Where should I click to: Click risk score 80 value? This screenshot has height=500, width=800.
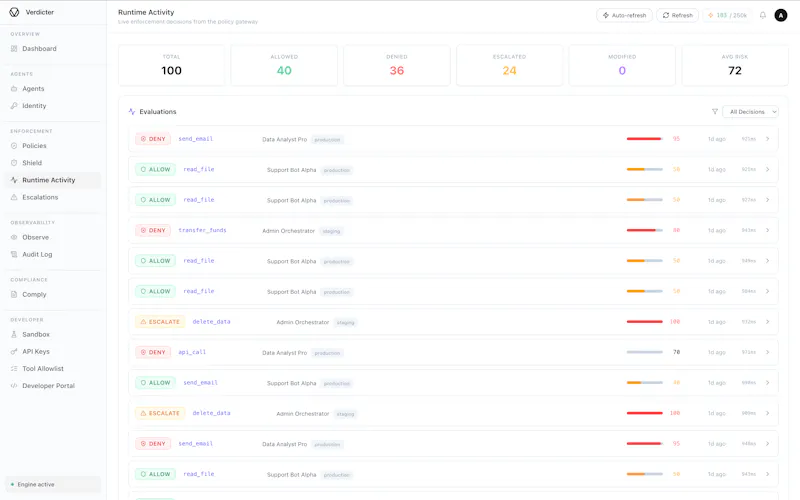tap(676, 230)
